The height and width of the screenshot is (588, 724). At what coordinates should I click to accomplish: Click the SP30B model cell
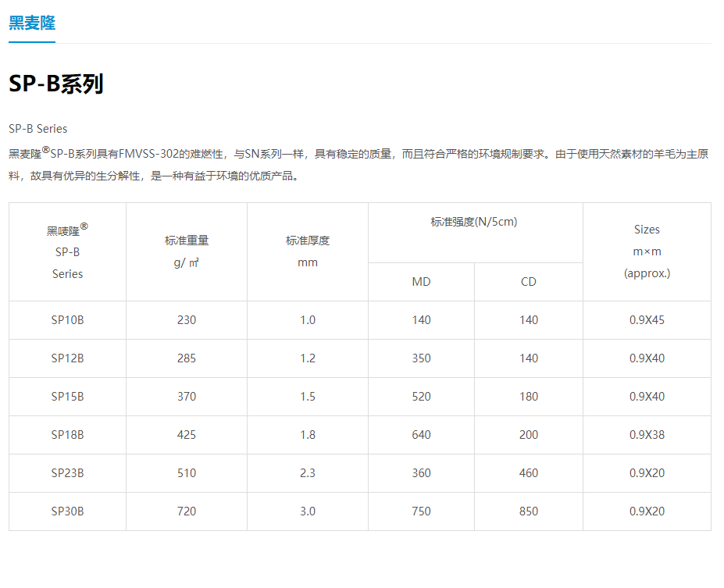(x=67, y=511)
